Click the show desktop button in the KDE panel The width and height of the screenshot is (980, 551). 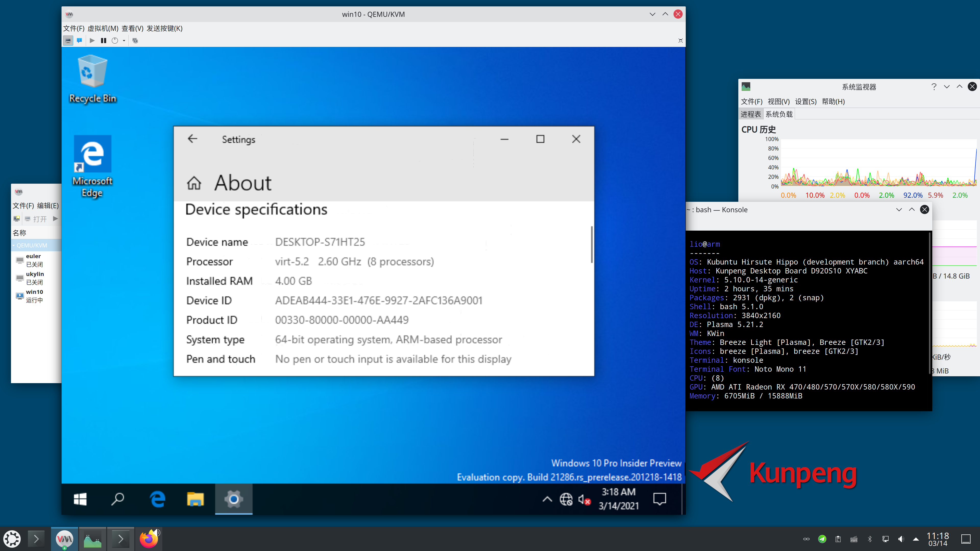coord(966,539)
